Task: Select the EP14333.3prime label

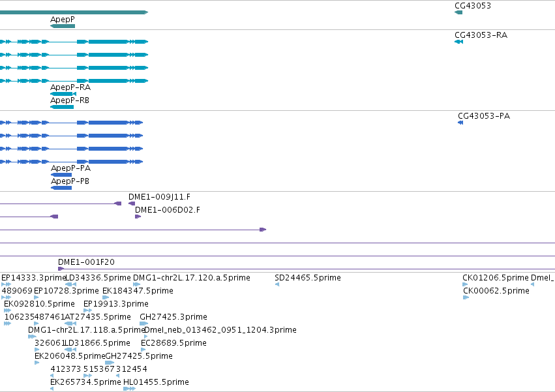Action: [x=34, y=278]
